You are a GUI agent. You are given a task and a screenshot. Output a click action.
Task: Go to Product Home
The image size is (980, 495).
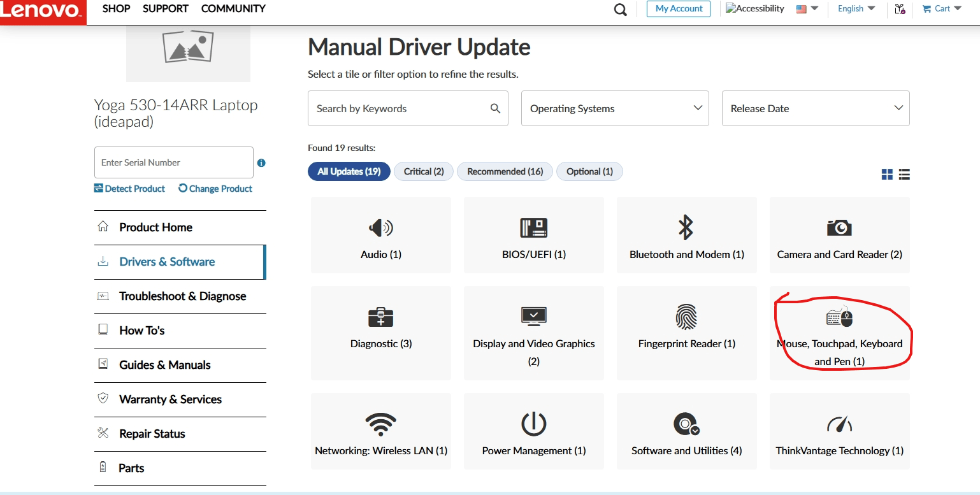pyautogui.click(x=180, y=227)
